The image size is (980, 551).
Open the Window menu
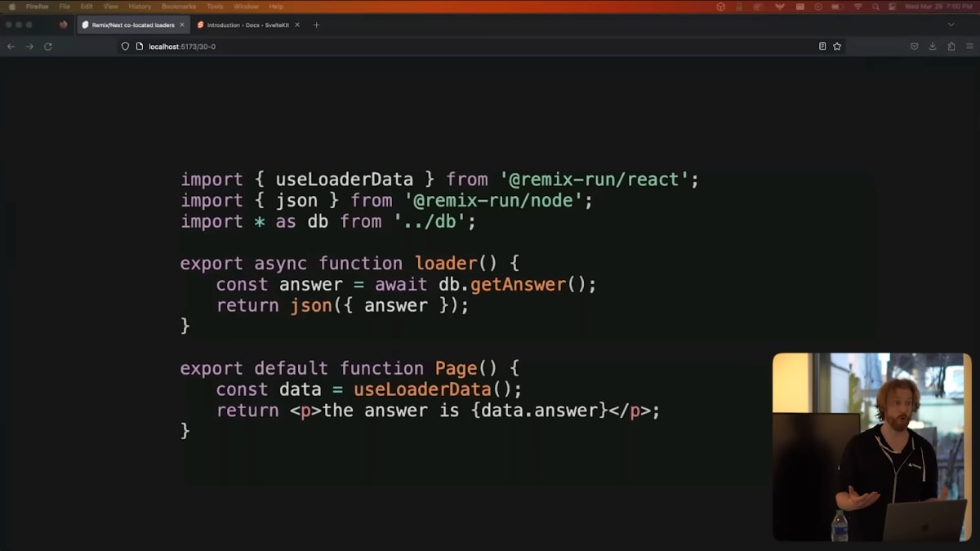tap(246, 7)
